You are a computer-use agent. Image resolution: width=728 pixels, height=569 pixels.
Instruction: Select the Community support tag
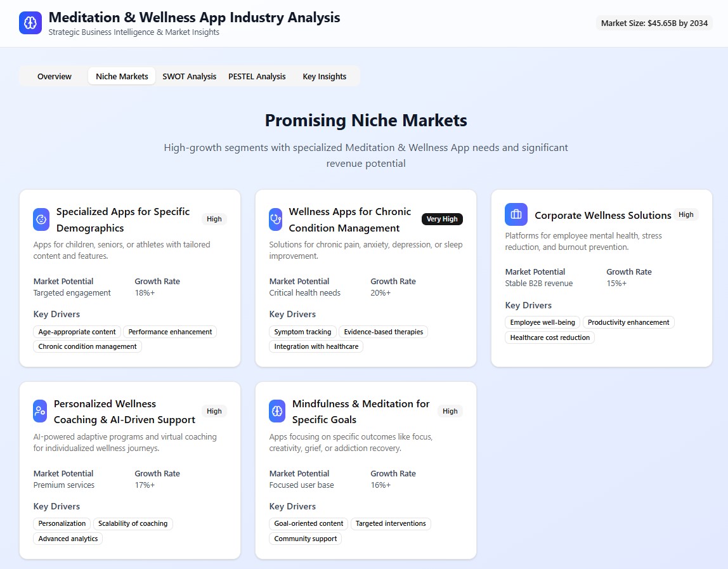(x=306, y=539)
